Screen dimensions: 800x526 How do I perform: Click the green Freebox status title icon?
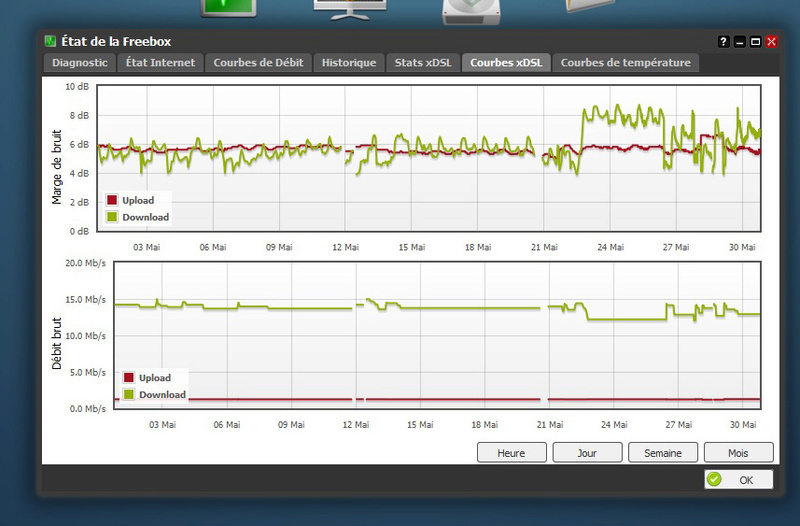pyautogui.click(x=50, y=41)
